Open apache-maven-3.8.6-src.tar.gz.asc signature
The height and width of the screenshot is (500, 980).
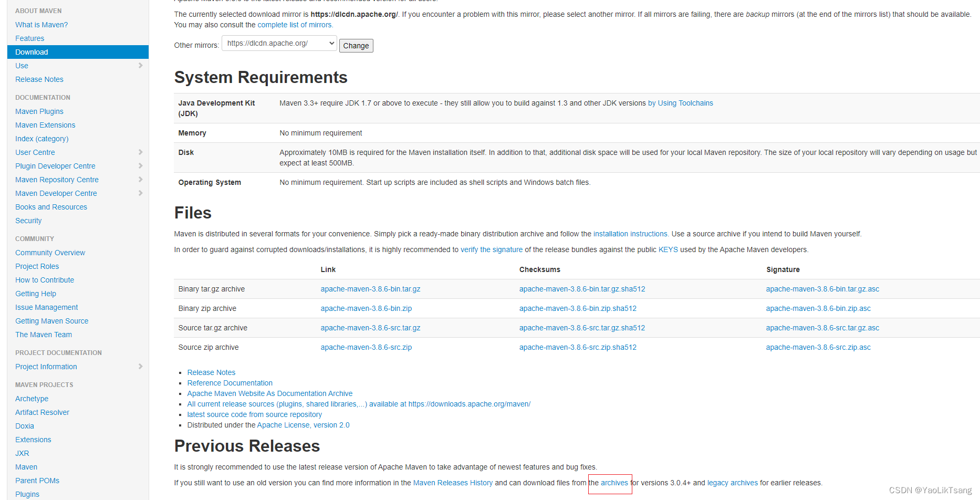click(822, 328)
